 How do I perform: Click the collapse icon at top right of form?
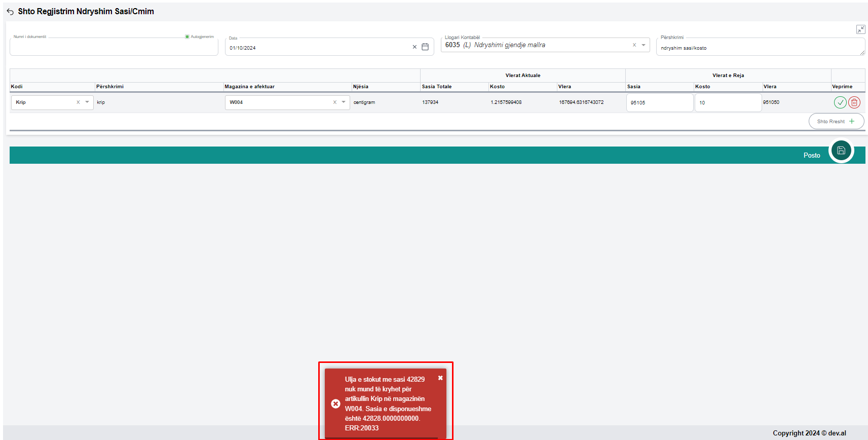[860, 29]
